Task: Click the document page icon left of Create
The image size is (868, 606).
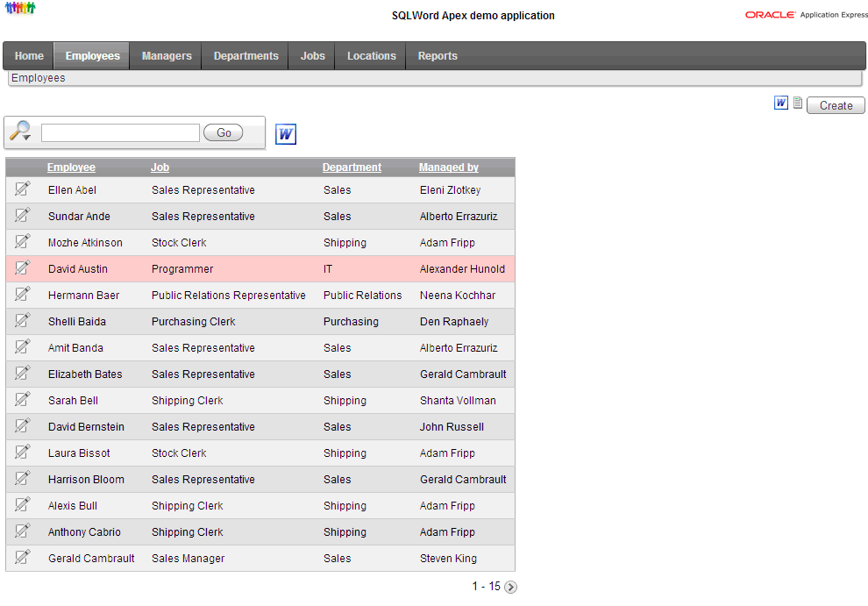Action: click(x=798, y=103)
